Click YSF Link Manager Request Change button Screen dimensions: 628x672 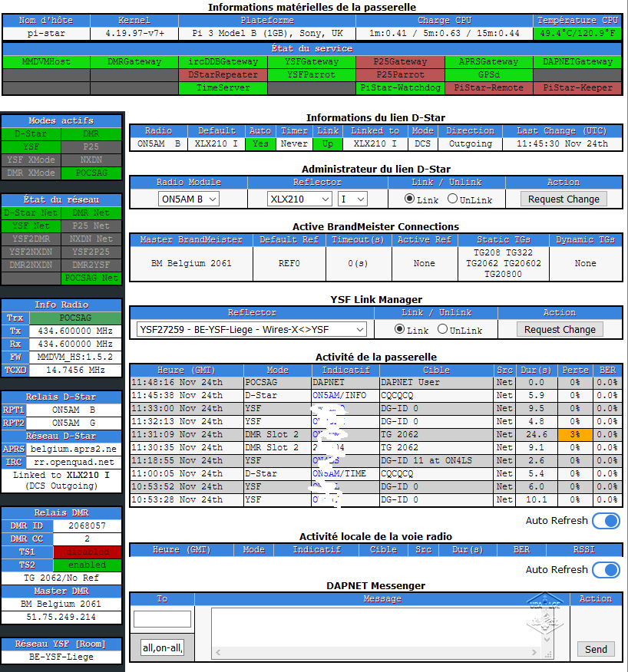tap(560, 330)
